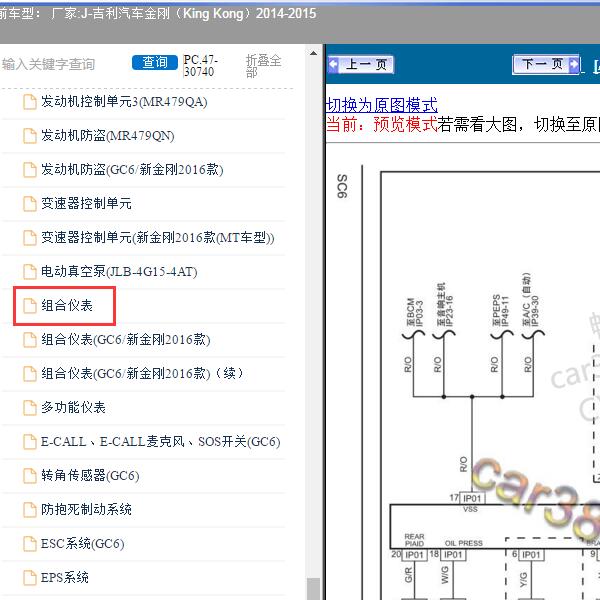Click document icon beside ESC系统(GC6)
This screenshot has height=600, width=600.
coord(30,544)
